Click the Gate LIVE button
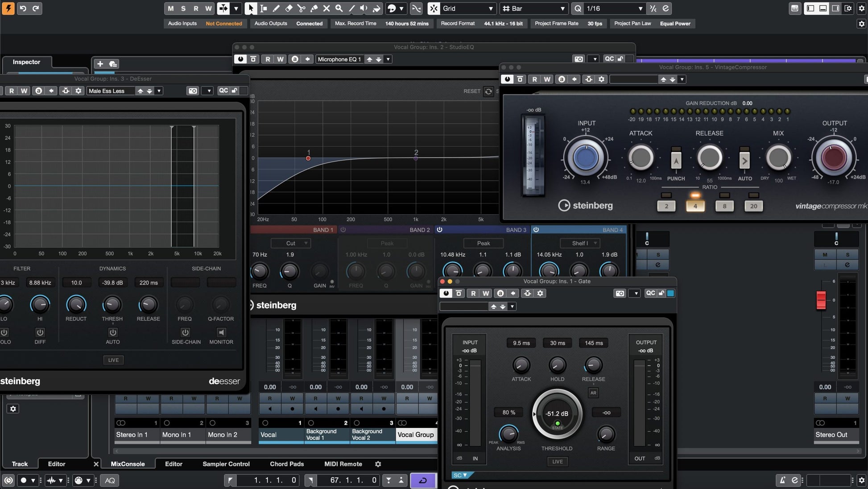The width and height of the screenshot is (868, 489). [x=557, y=461]
